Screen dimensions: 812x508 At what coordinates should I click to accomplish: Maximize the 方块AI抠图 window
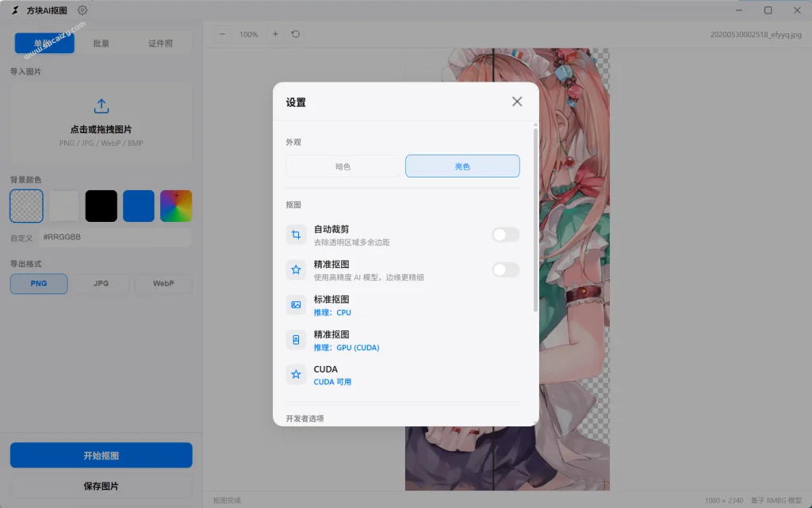tap(768, 10)
